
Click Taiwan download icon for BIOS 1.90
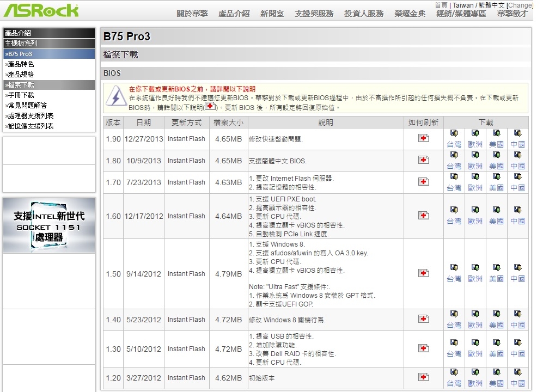[x=454, y=133]
